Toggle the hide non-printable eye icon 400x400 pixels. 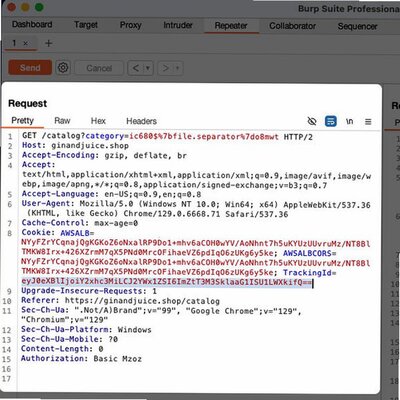[x=312, y=121]
